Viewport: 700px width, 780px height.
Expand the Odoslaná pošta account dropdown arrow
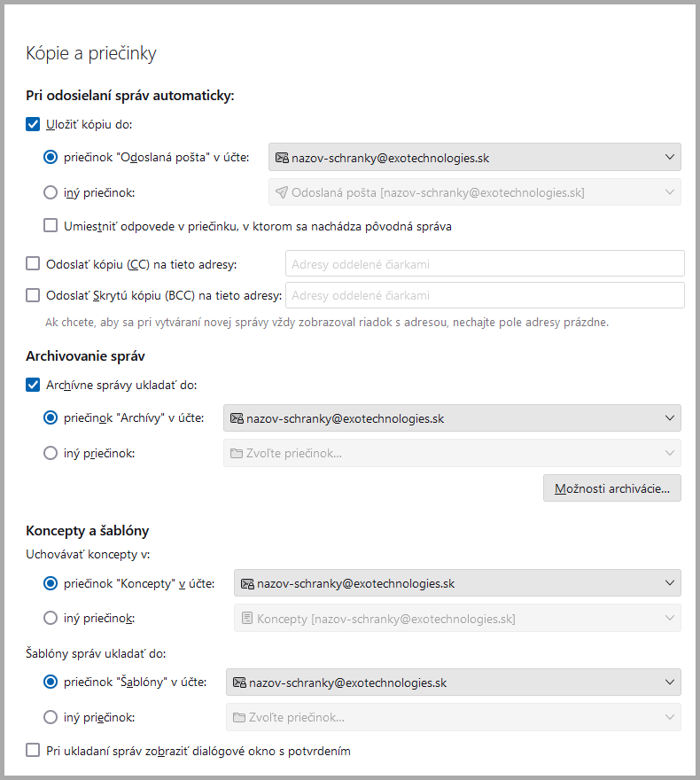tap(668, 158)
